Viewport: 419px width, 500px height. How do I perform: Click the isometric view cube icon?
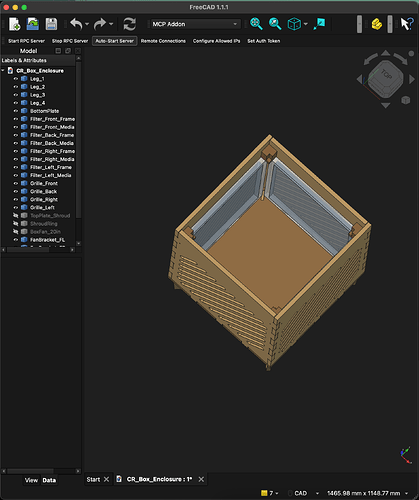(294, 24)
